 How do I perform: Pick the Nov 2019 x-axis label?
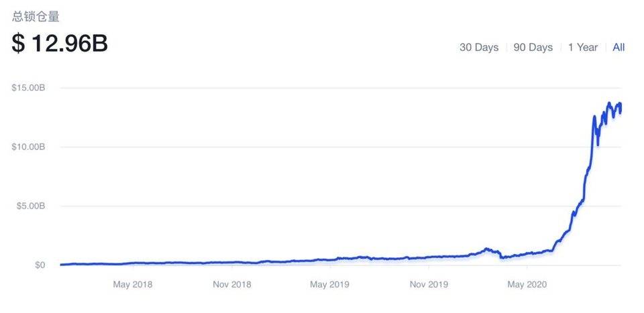(429, 284)
